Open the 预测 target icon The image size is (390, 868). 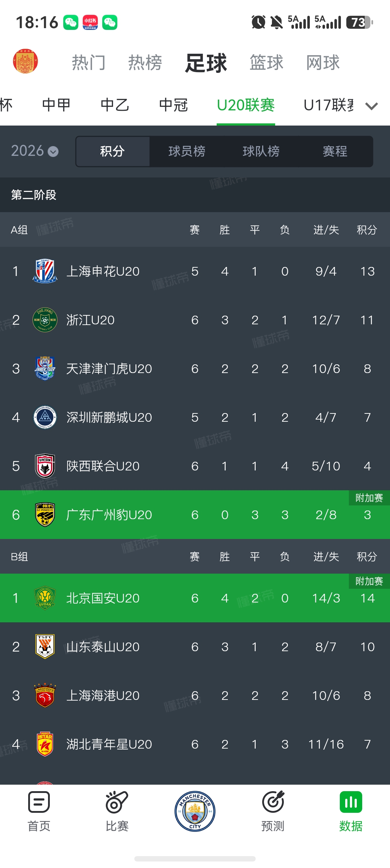point(273,802)
